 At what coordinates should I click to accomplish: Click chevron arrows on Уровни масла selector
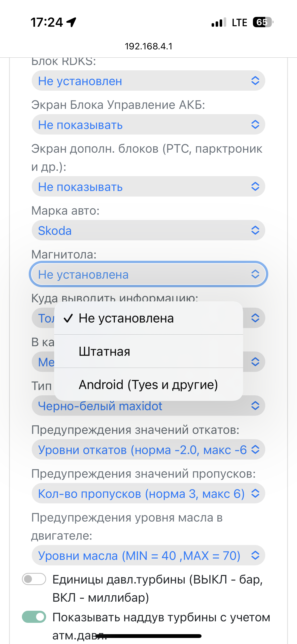255,555
